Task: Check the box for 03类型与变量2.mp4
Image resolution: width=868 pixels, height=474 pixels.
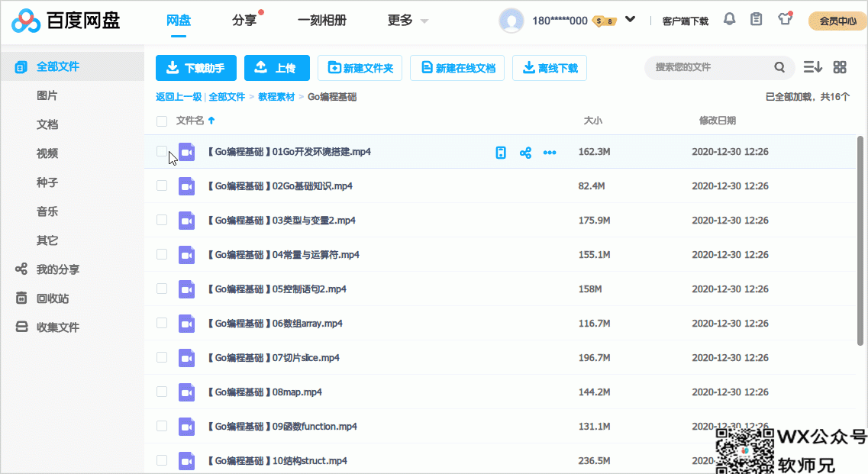Action: [x=162, y=220]
